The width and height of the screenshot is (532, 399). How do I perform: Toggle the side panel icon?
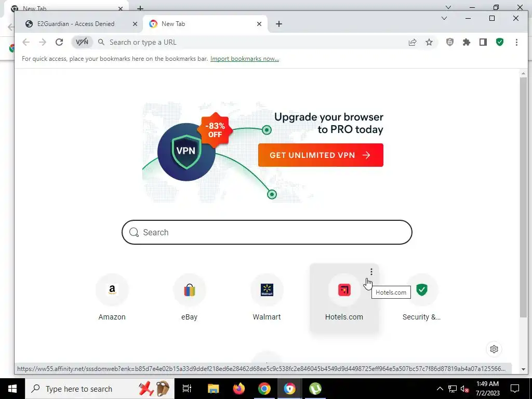[483, 42]
